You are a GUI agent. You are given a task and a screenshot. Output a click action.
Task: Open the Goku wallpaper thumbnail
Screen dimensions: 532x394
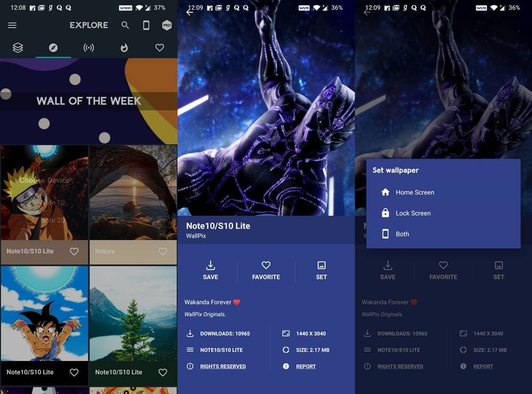(45, 313)
